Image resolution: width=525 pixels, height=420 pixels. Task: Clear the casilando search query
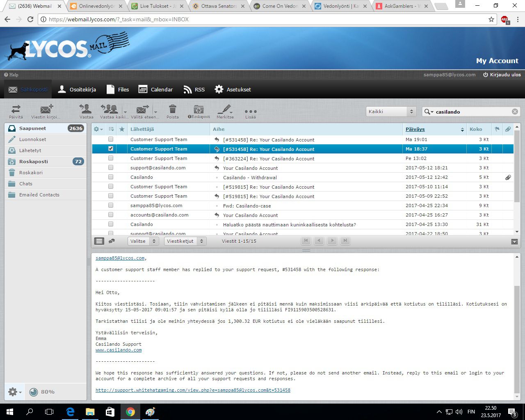point(515,112)
